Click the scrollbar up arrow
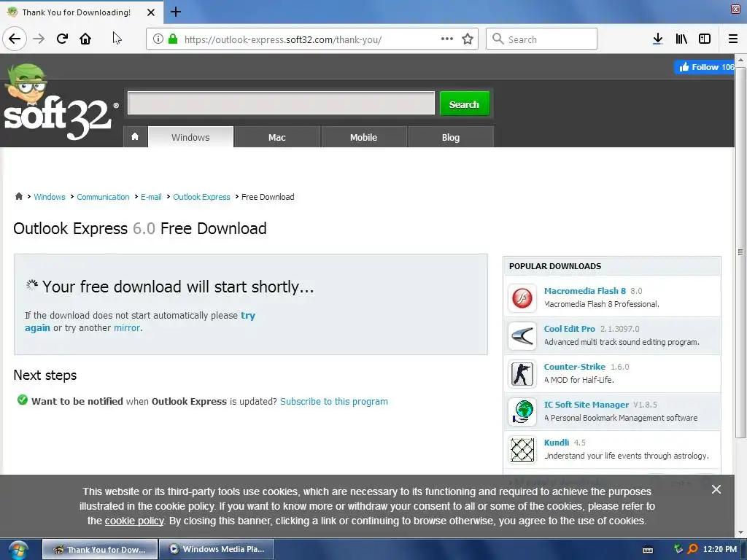This screenshot has height=560, width=747. click(740, 60)
